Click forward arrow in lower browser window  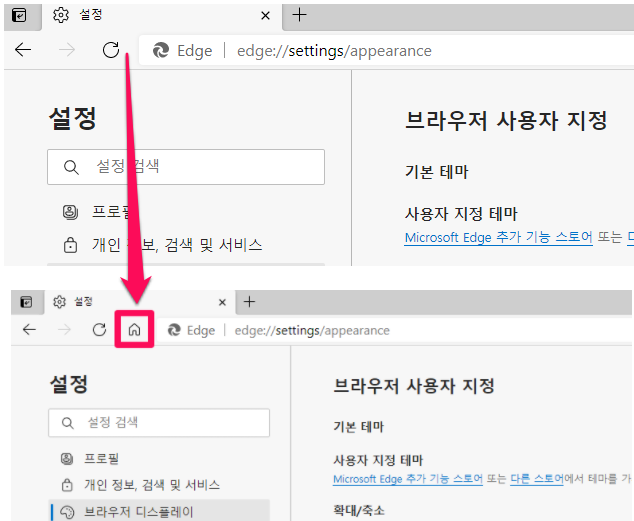[x=64, y=330]
